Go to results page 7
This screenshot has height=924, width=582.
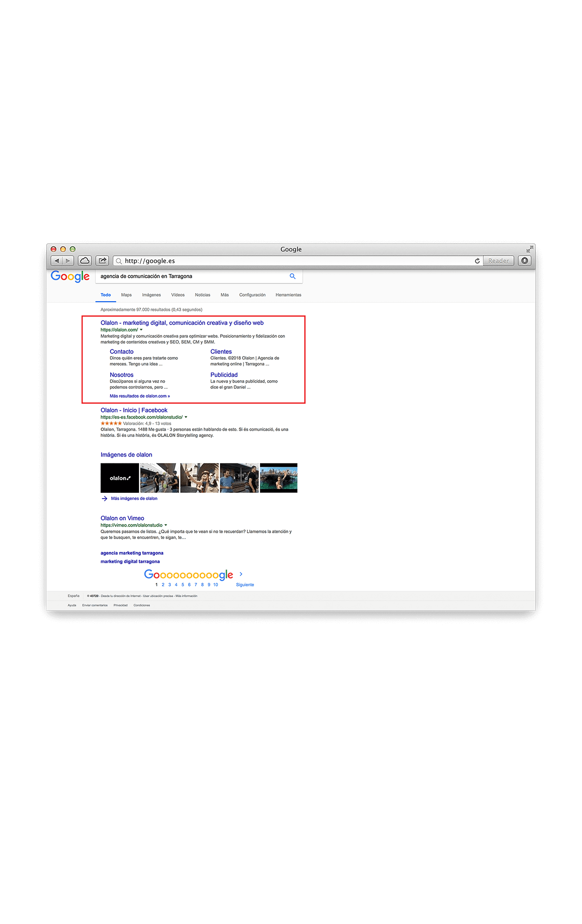click(195, 585)
